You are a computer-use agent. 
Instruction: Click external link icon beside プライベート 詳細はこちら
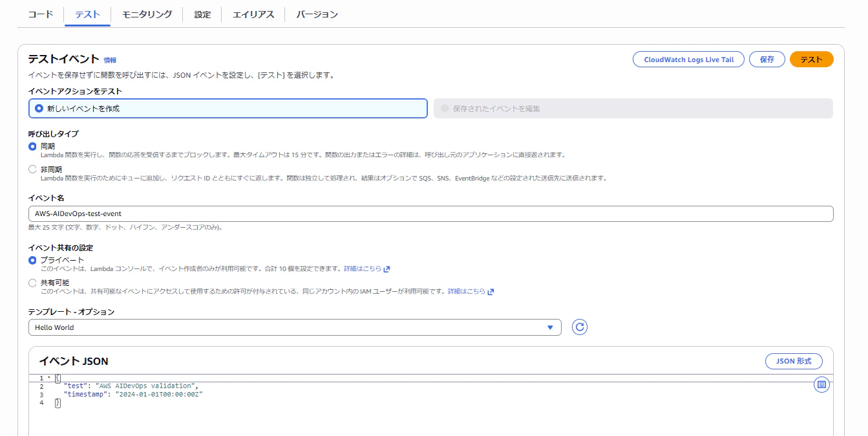[387, 269]
